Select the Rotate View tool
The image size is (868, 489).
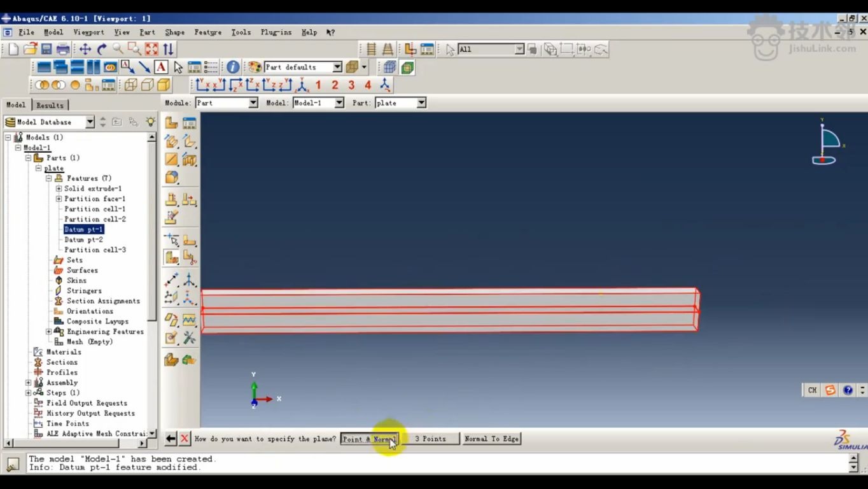click(101, 49)
